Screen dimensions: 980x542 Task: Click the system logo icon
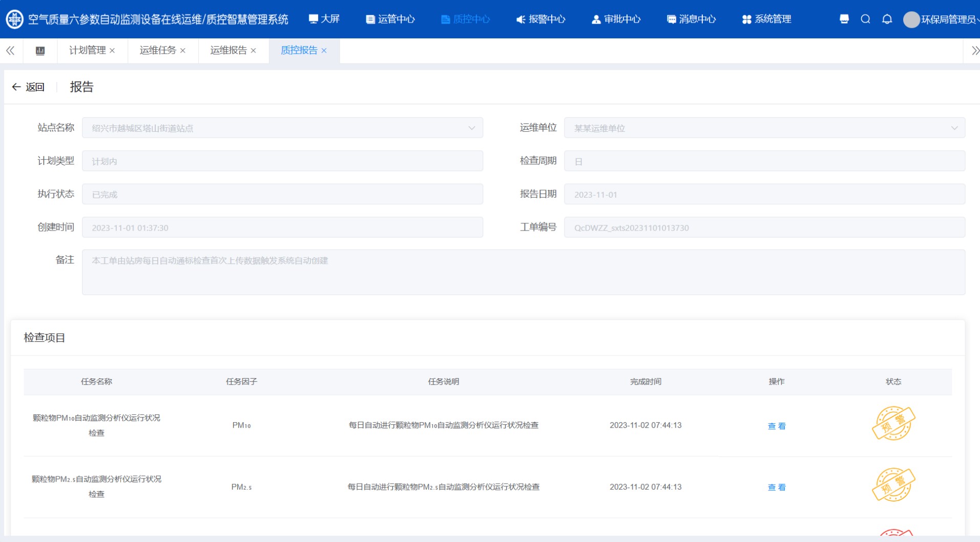click(14, 19)
